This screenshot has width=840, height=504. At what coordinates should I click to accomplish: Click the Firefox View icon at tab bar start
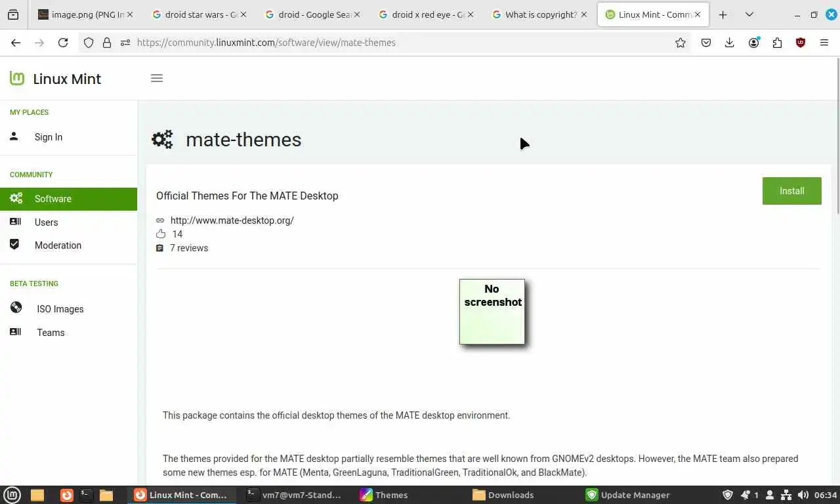(13, 14)
